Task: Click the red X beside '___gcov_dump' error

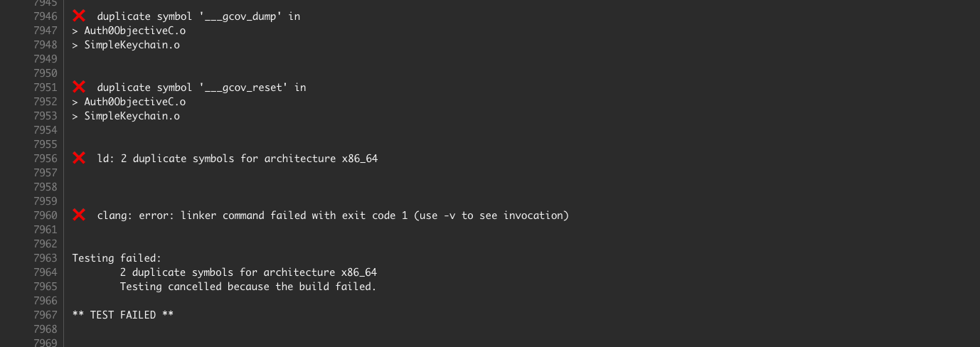Action: [x=79, y=16]
